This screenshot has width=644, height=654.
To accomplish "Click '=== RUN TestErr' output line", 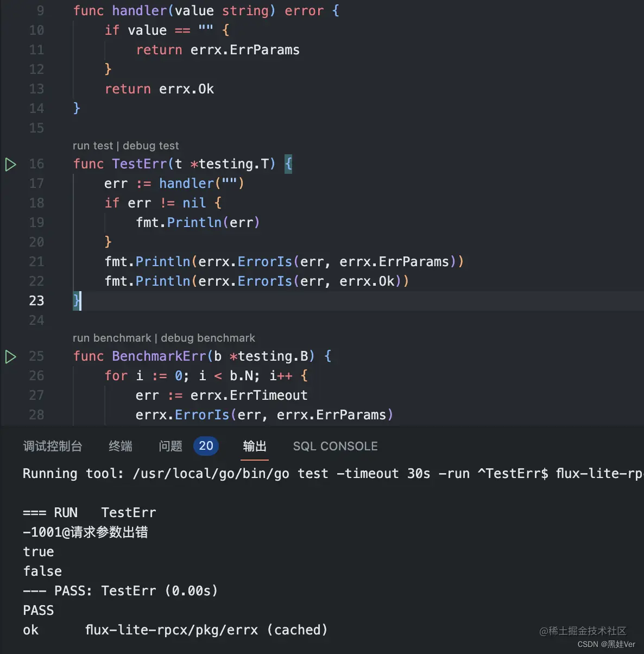I will coord(90,513).
